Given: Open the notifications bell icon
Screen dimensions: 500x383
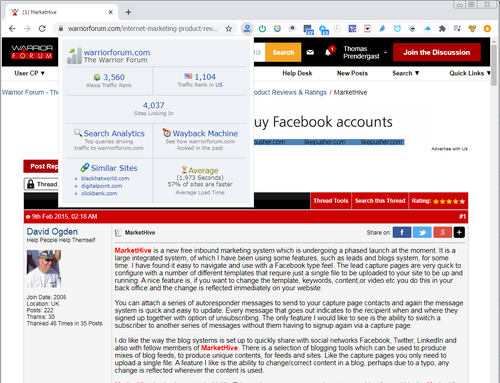Looking at the screenshot, I should pos(328,52).
